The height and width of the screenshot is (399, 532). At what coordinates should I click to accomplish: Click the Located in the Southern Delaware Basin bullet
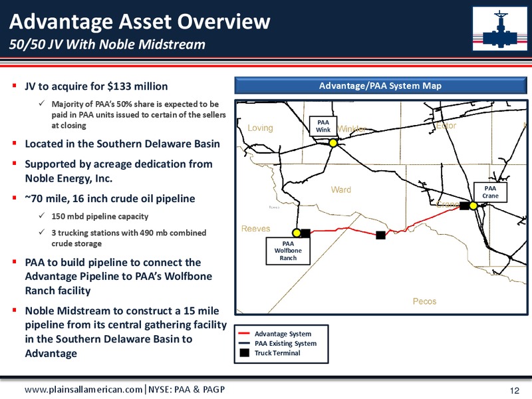[x=122, y=144]
